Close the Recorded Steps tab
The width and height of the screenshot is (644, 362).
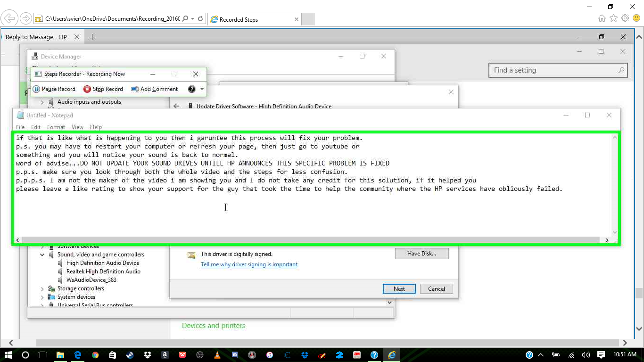pos(297,19)
